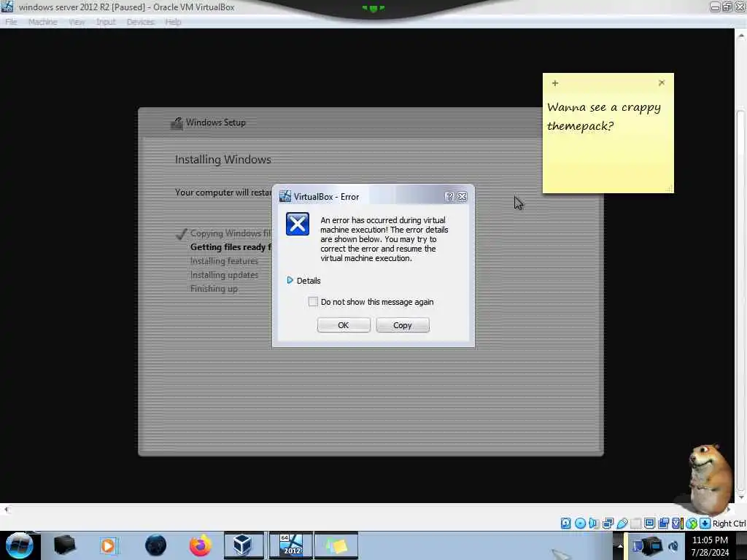
Task: Click the shared folders status icon
Action: click(x=636, y=524)
